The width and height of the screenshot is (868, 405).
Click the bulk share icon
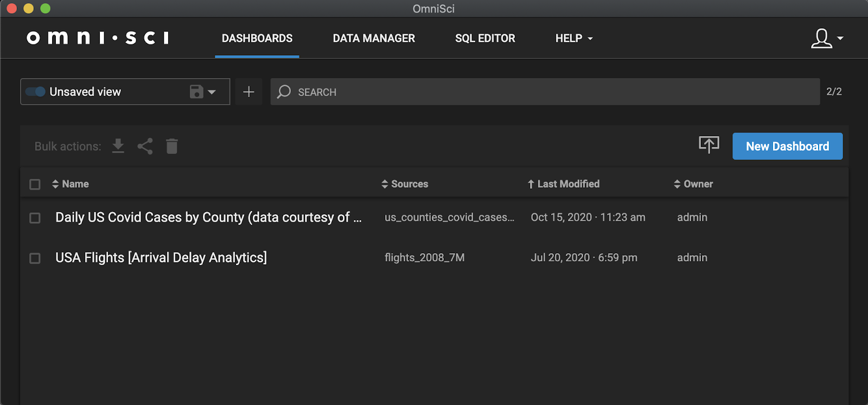pos(145,146)
